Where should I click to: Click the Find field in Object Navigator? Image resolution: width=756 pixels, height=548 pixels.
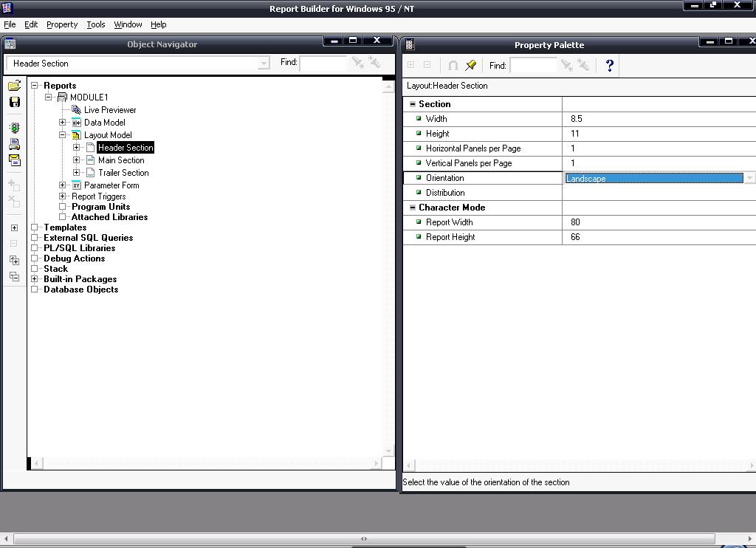(x=323, y=64)
